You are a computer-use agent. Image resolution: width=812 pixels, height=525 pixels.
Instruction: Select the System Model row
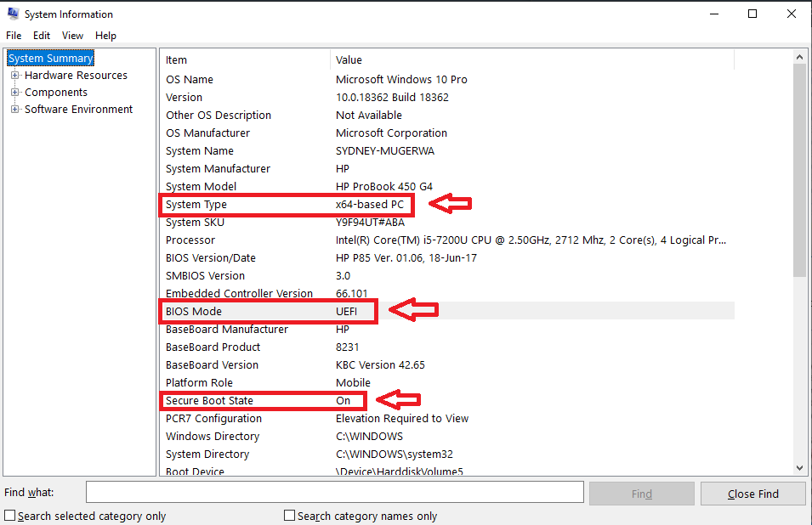coord(448,187)
